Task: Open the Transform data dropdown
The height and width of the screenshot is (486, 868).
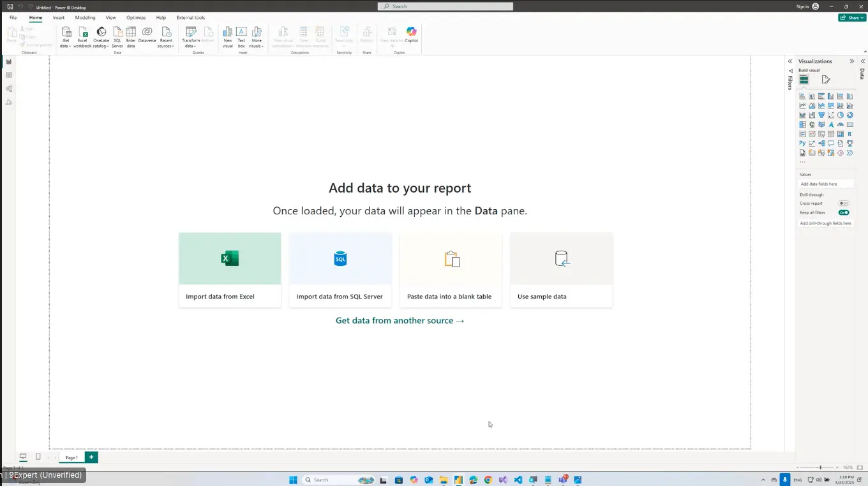Action: click(x=191, y=38)
